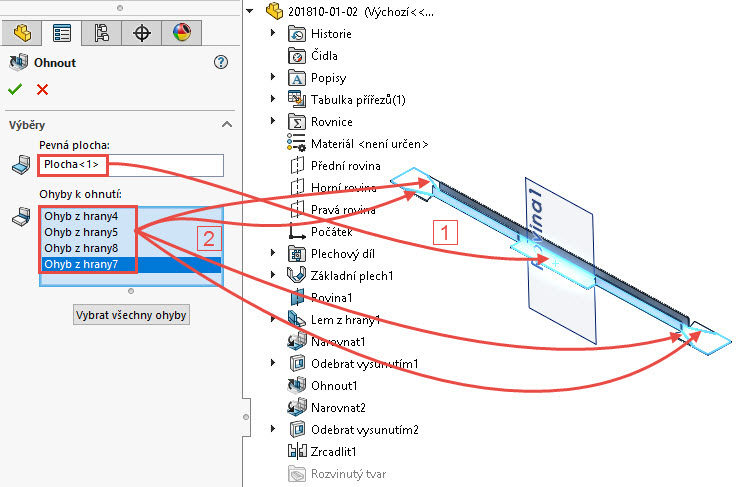Click the Rovina1 plane icon in tree
The image size is (750, 487).
[x=297, y=297]
